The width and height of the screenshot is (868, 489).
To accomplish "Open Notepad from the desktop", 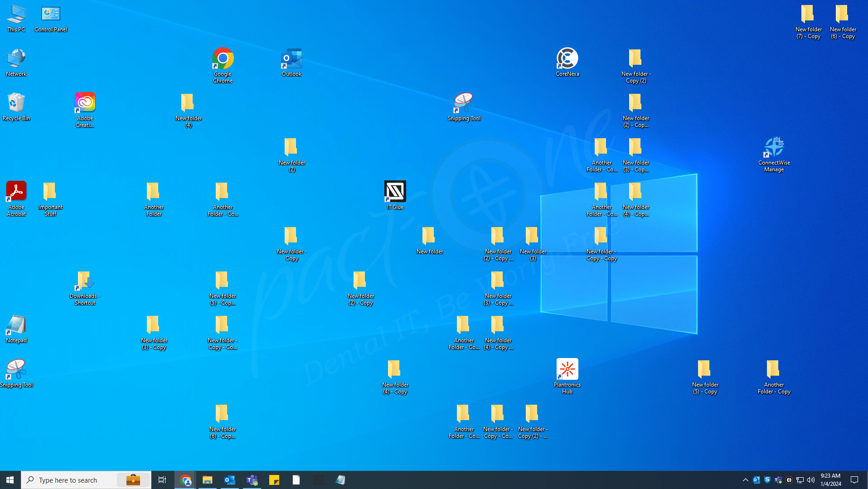I will pyautogui.click(x=16, y=325).
